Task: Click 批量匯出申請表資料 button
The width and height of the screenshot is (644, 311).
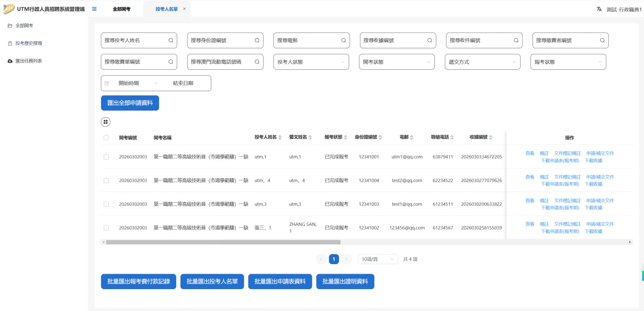Action: (280, 281)
